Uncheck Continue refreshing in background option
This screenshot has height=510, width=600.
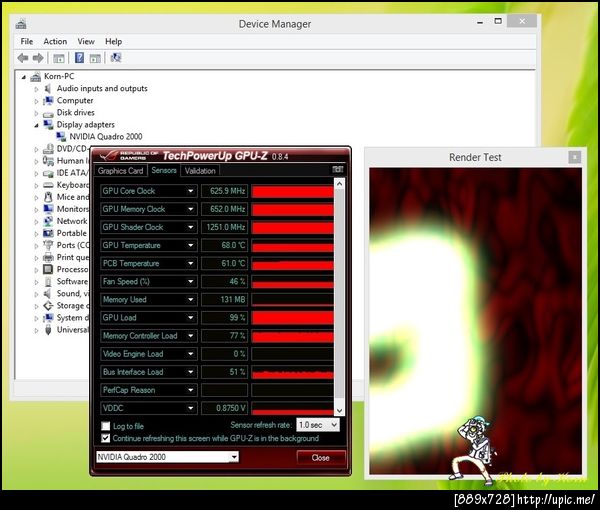click(106, 438)
